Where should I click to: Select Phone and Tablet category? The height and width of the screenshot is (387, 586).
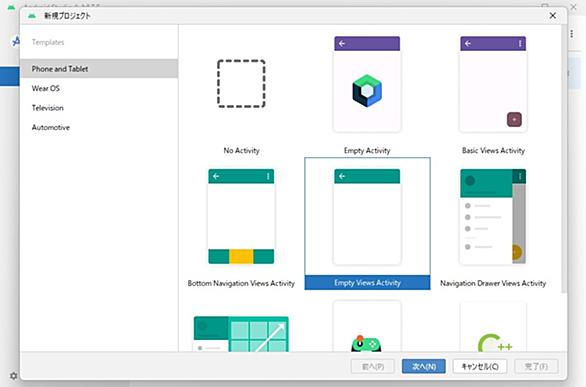tap(99, 69)
